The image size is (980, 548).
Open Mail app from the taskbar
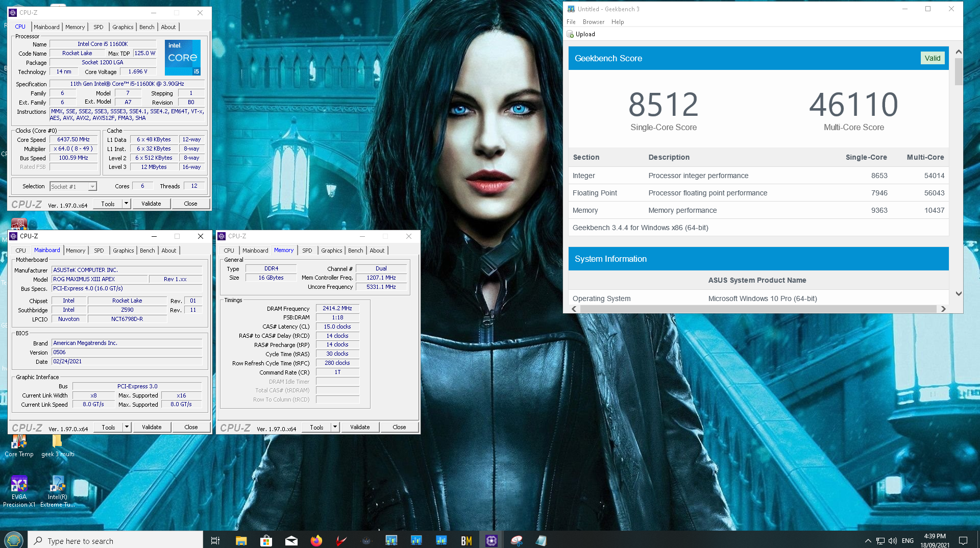click(x=291, y=540)
